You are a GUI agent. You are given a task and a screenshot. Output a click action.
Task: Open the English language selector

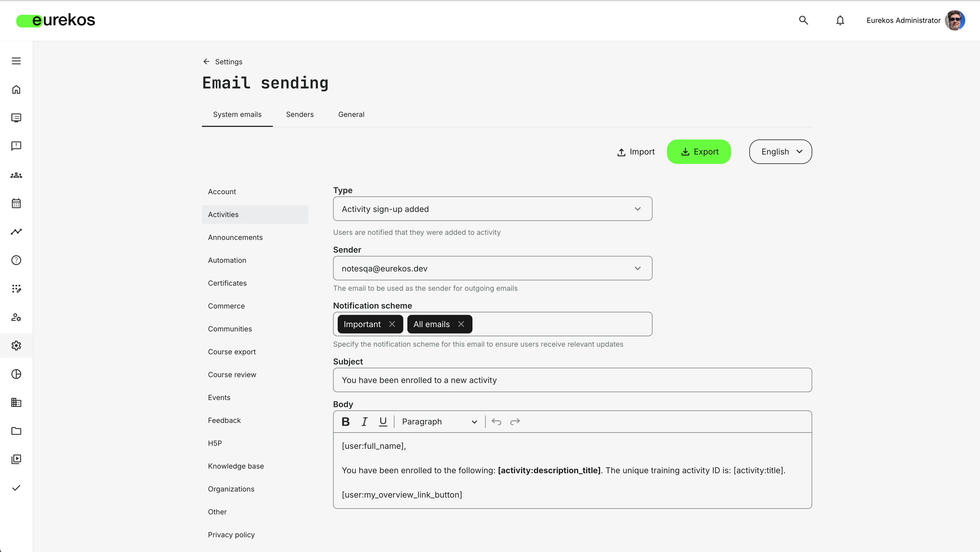(780, 152)
